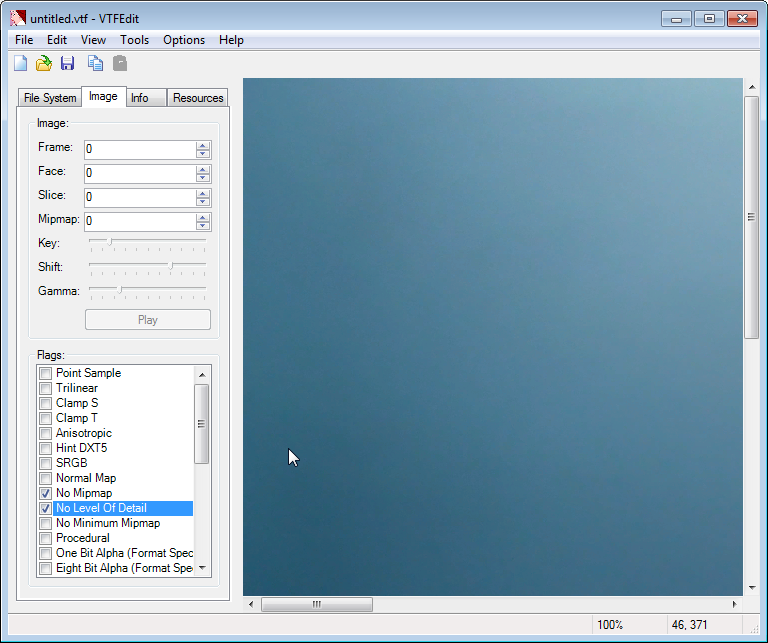The image size is (768, 643).
Task: Check the One Bit Alpha flag
Action: (46, 553)
